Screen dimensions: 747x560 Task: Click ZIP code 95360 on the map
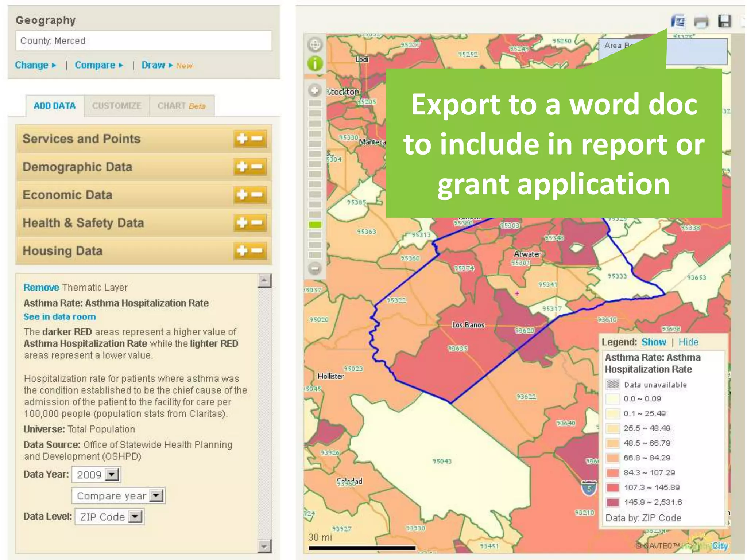pyautogui.click(x=410, y=258)
